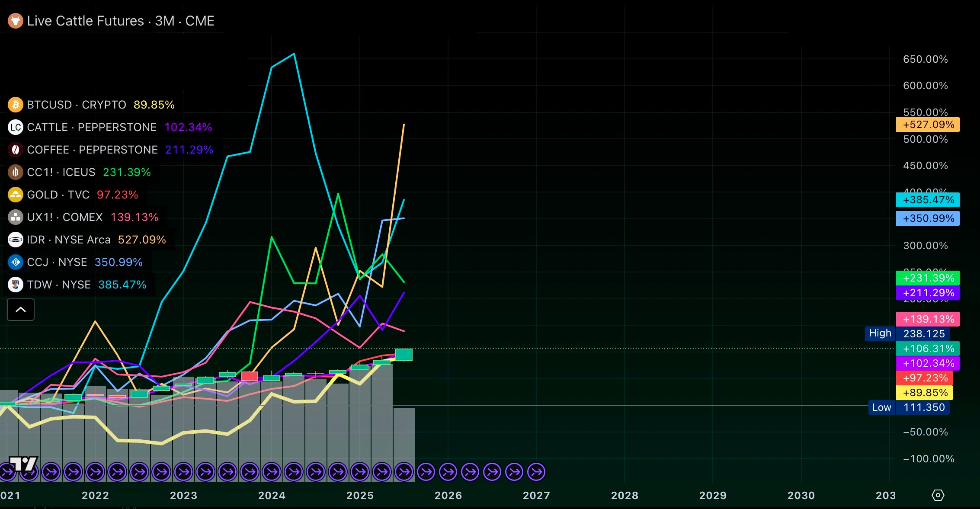
Task: Click the Bitcoin icon in the BTCUSD legend
Action: 16,105
